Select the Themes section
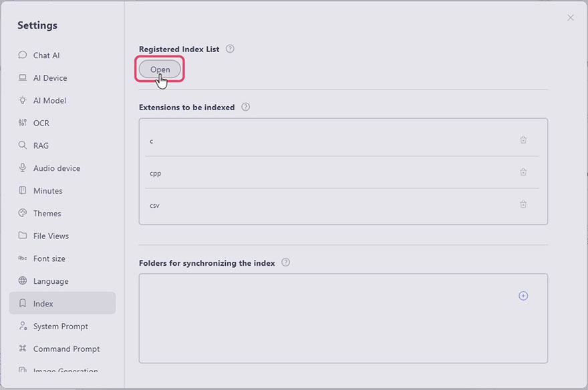Screen dimensions: 588x390 pos(47,214)
